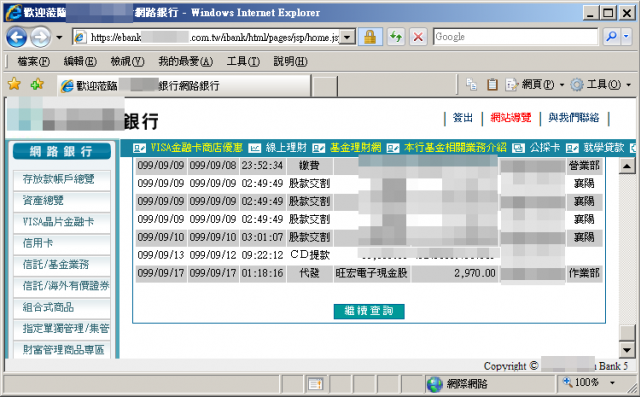Click icon before VISA金融卡商店優惠

pyautogui.click(x=140, y=148)
